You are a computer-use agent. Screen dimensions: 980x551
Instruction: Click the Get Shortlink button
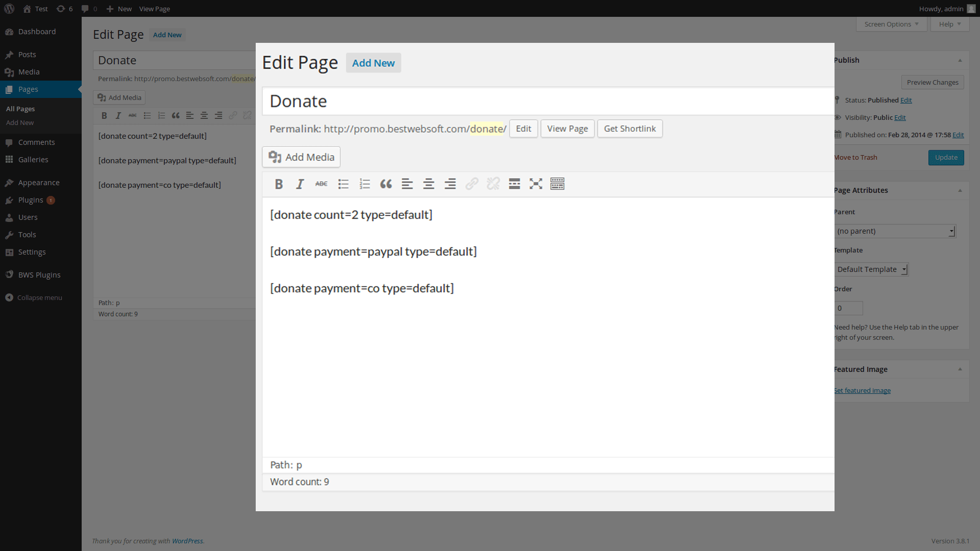630,129
